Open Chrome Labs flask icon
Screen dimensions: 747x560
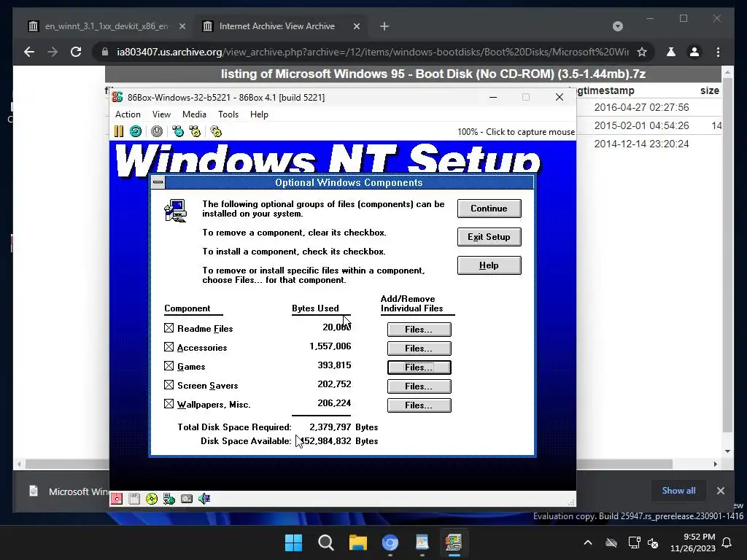pos(671,52)
